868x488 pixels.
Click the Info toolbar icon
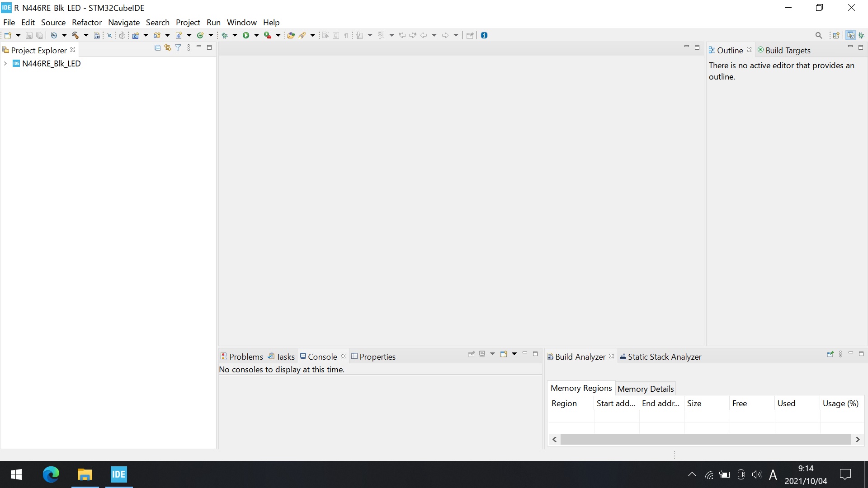pyautogui.click(x=484, y=34)
